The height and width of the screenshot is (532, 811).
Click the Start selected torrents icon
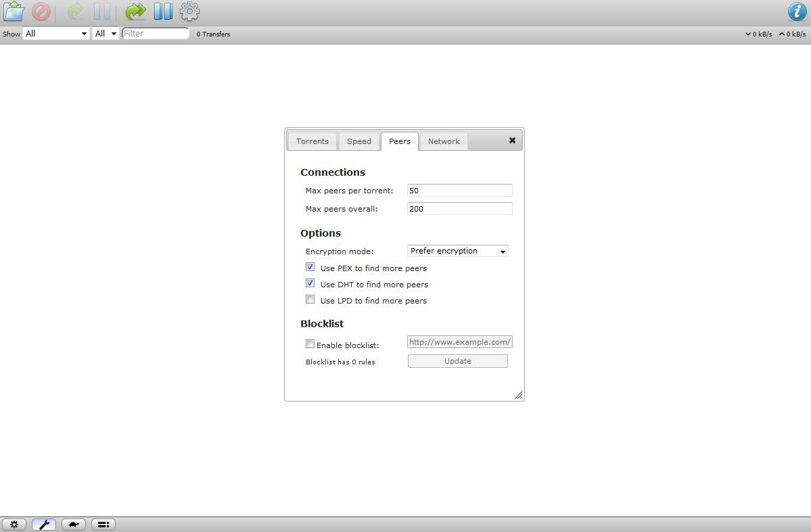(76, 11)
